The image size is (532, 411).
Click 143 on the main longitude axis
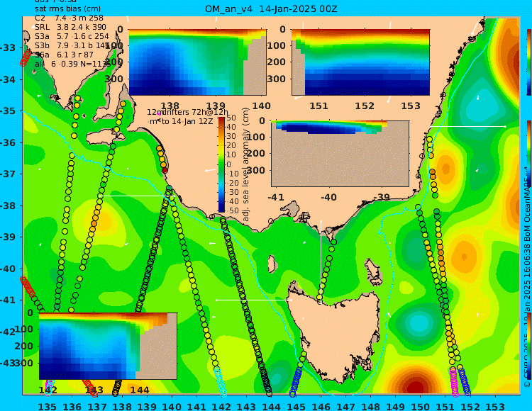pyautogui.click(x=246, y=406)
